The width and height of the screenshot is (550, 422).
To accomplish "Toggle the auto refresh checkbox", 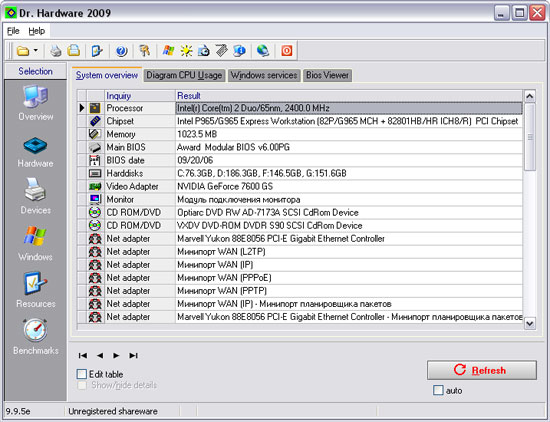I will pos(438,390).
